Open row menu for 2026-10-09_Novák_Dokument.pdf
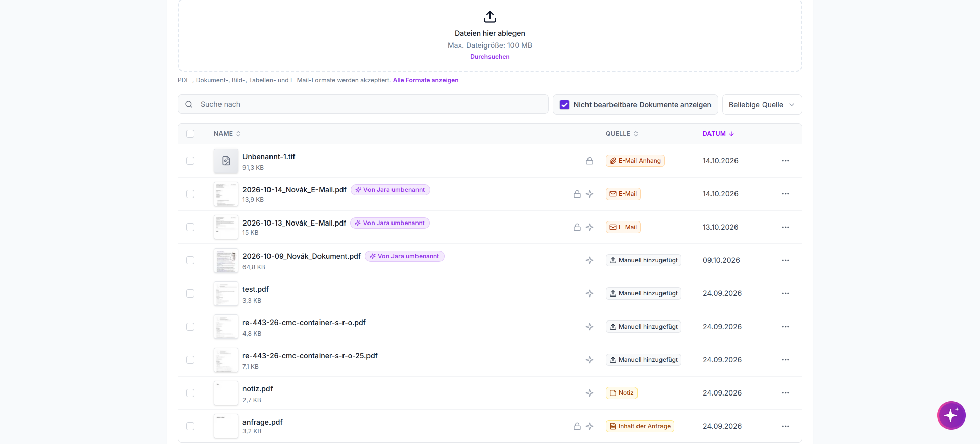 click(786, 260)
